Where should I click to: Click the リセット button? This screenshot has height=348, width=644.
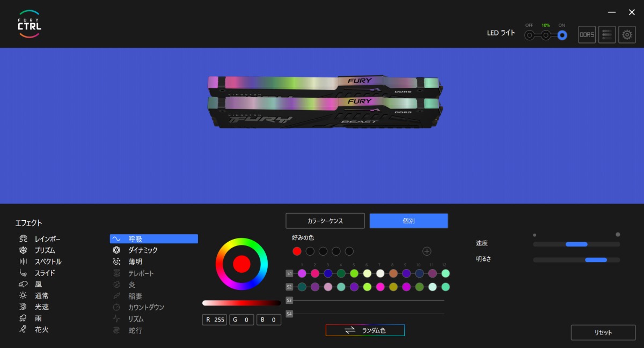click(x=603, y=332)
